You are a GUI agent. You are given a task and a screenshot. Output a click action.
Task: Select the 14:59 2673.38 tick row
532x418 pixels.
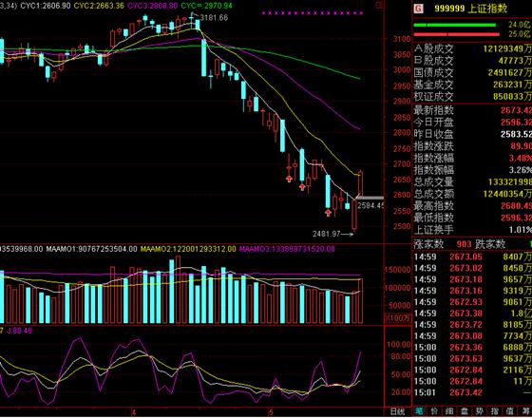point(473,313)
